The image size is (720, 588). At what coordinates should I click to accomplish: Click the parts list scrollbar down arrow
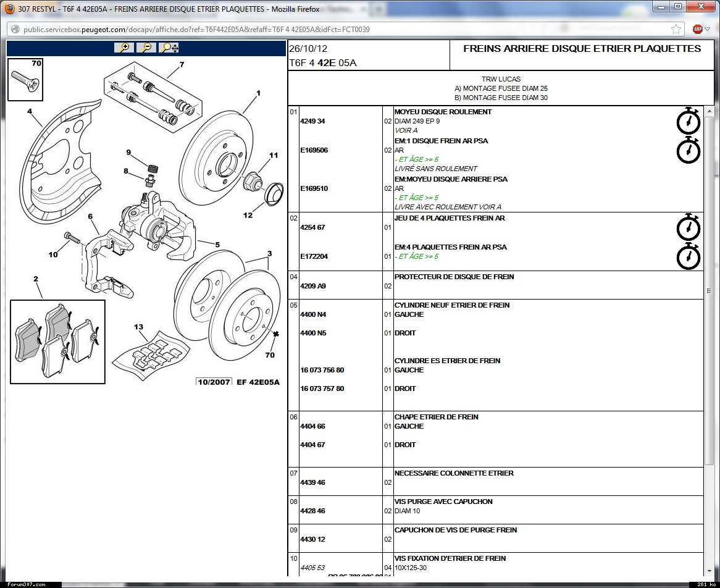(709, 572)
